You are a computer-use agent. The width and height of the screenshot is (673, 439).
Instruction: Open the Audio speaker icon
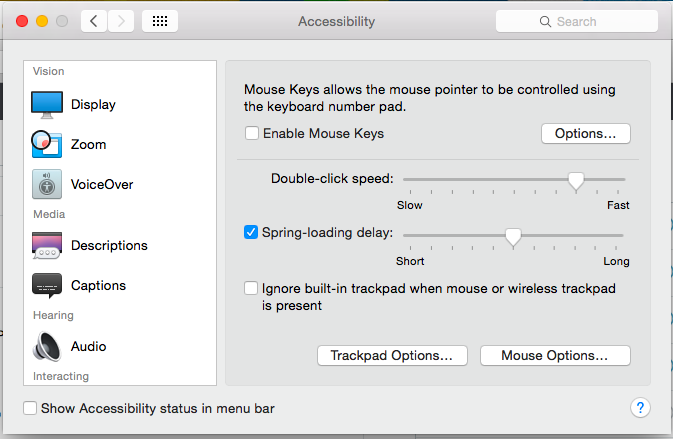tap(47, 346)
